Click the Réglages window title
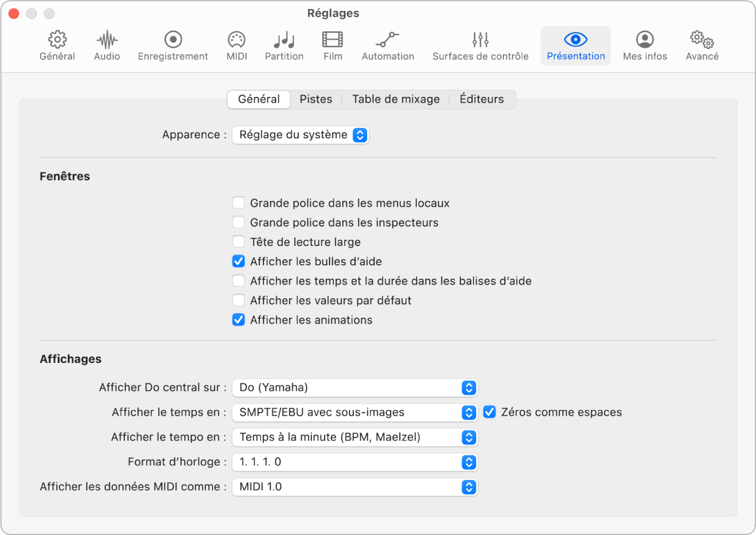The image size is (756, 535). point(333,13)
